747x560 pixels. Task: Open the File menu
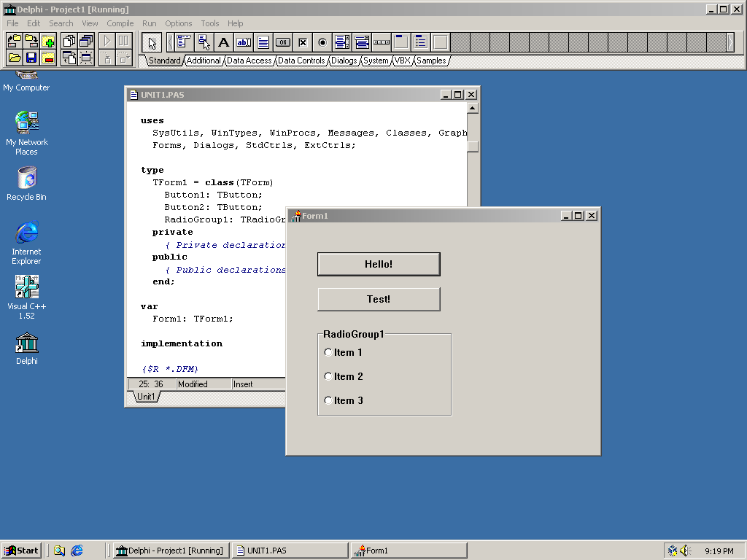pyautogui.click(x=12, y=23)
